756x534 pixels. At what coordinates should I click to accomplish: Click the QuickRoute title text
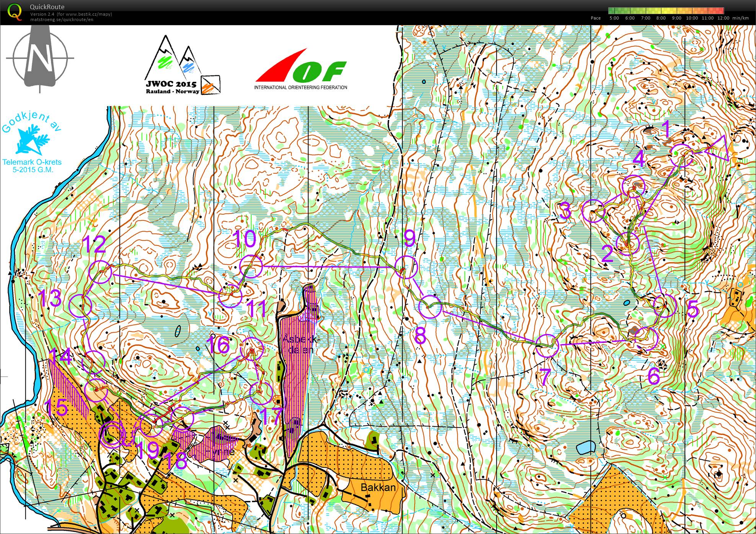(x=47, y=7)
